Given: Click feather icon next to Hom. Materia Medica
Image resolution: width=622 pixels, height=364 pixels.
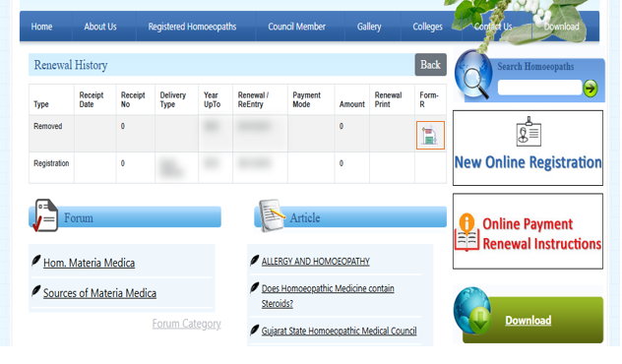Looking at the screenshot, I should point(36,261).
